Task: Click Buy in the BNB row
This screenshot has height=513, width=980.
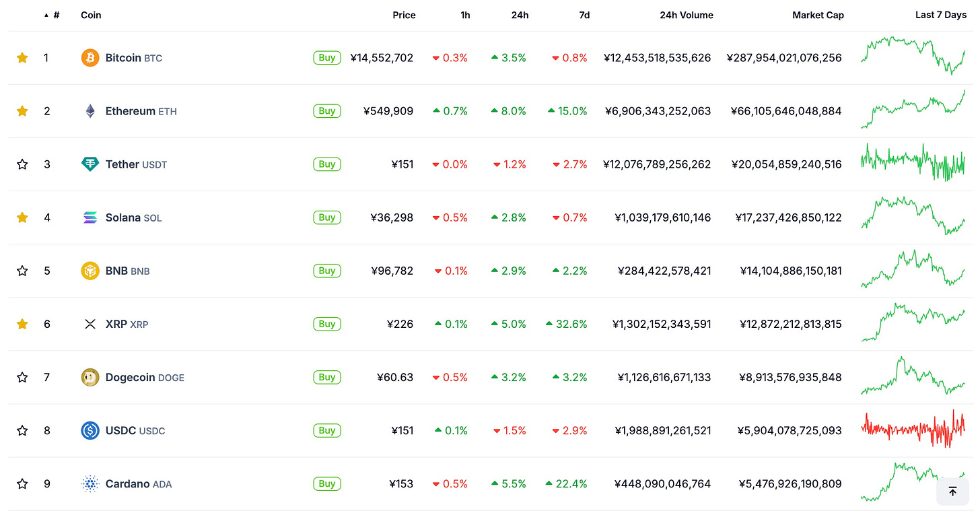Action: click(x=327, y=271)
